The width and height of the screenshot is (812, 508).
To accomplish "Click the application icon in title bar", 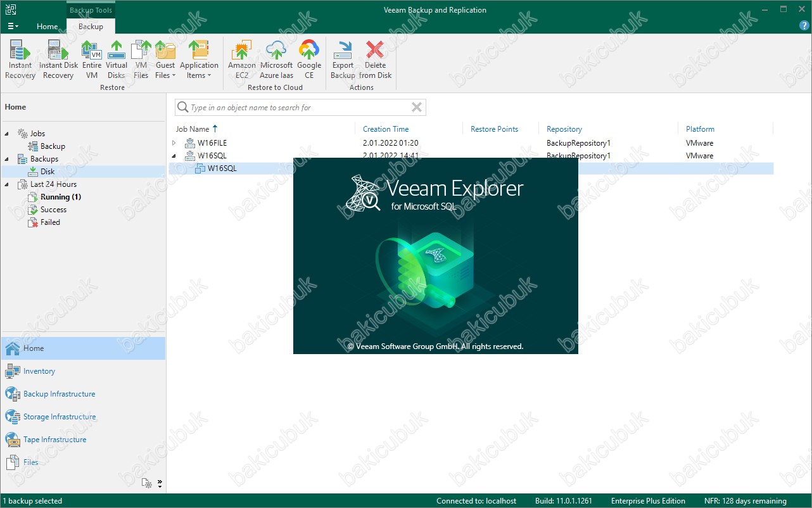I will [11, 10].
